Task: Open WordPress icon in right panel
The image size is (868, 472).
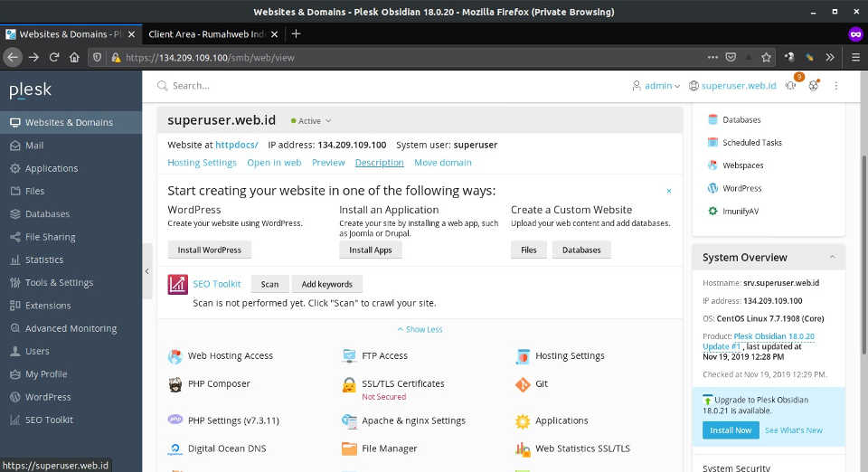Action: (x=713, y=188)
